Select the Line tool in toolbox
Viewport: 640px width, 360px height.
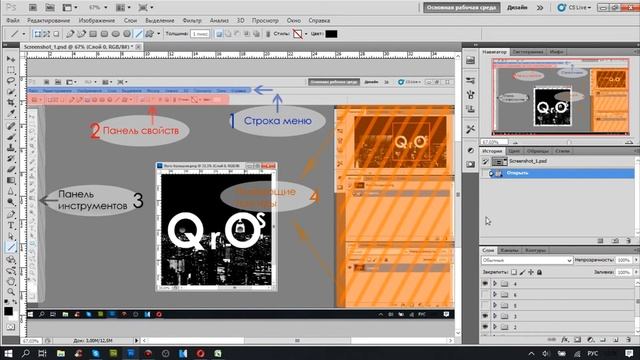tap(11, 247)
